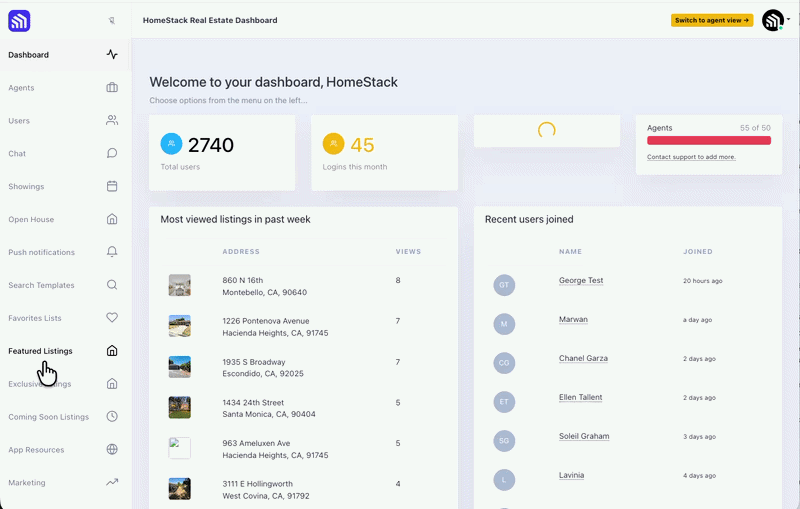Open the Users section in the sidebar
The width and height of the screenshot is (800, 509).
[x=65, y=120]
